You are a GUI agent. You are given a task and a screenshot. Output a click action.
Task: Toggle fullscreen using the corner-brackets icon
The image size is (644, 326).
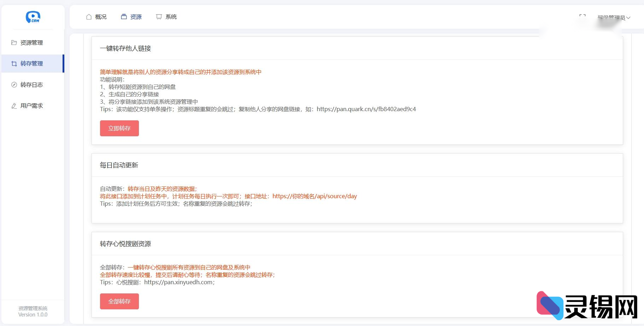point(582,16)
